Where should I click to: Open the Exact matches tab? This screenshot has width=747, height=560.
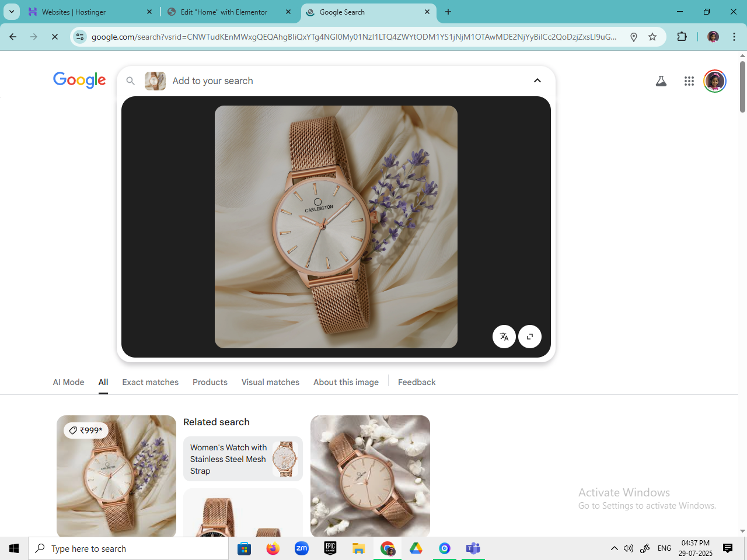pos(150,382)
